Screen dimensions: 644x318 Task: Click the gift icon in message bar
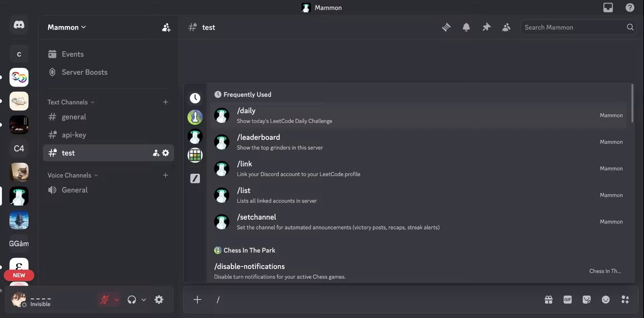548,300
